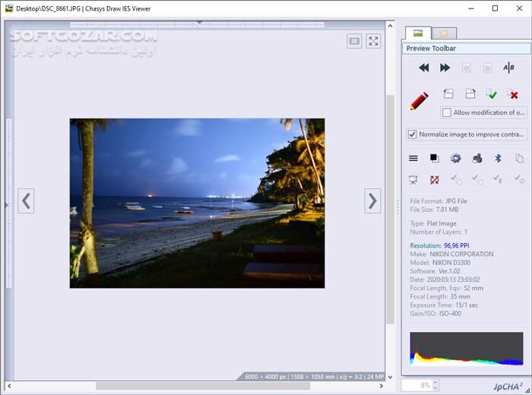The width and height of the screenshot is (532, 395).
Task: Click the A|B compare icon
Action: point(508,68)
